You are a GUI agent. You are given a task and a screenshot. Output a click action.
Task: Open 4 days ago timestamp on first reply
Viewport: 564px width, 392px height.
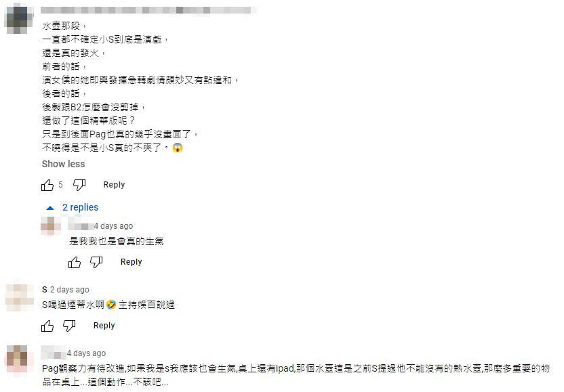113,226
